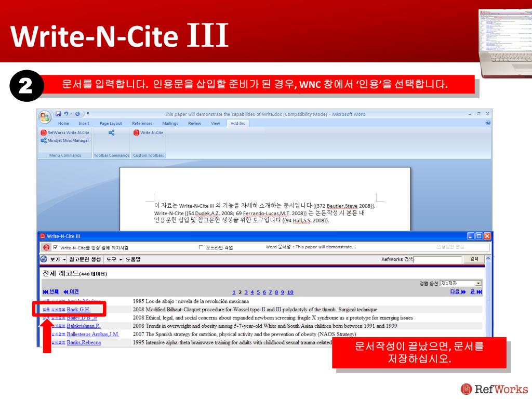Click the globe icon beside 보기 menu
532x399 pixels.
(44, 259)
